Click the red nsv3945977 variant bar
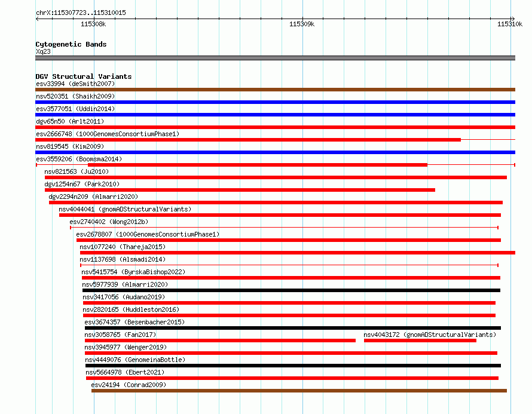 tap(291, 353)
